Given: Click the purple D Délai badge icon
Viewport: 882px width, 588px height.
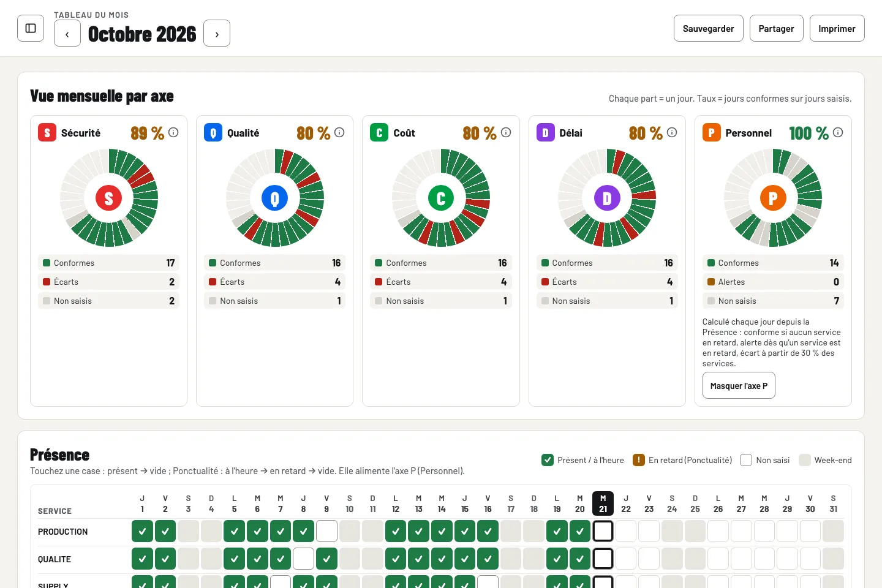Looking at the screenshot, I should (x=546, y=132).
